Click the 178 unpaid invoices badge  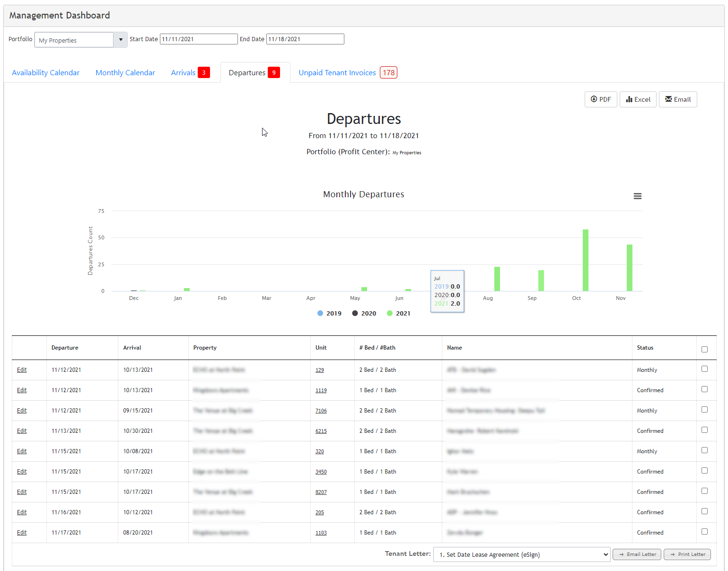pyautogui.click(x=388, y=72)
